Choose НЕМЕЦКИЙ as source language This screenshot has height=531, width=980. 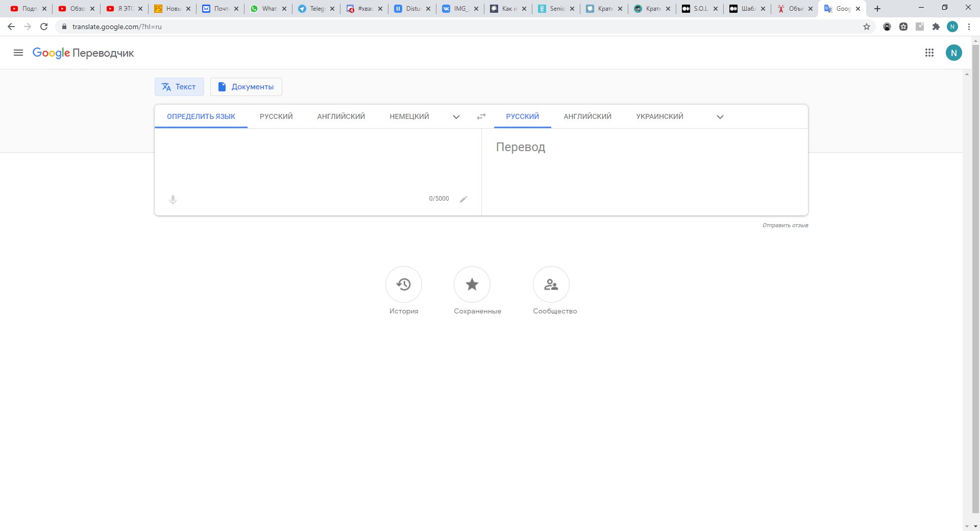coord(409,116)
